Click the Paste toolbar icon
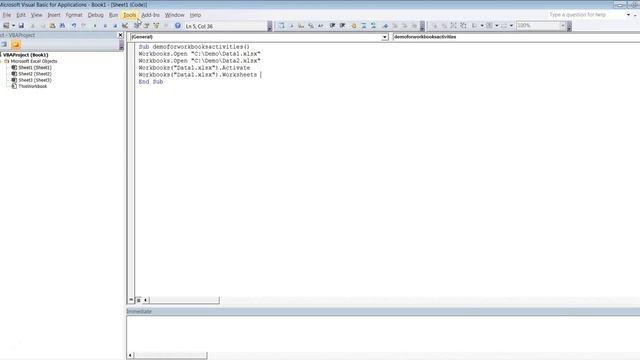The height and width of the screenshot is (360, 640). click(52, 26)
